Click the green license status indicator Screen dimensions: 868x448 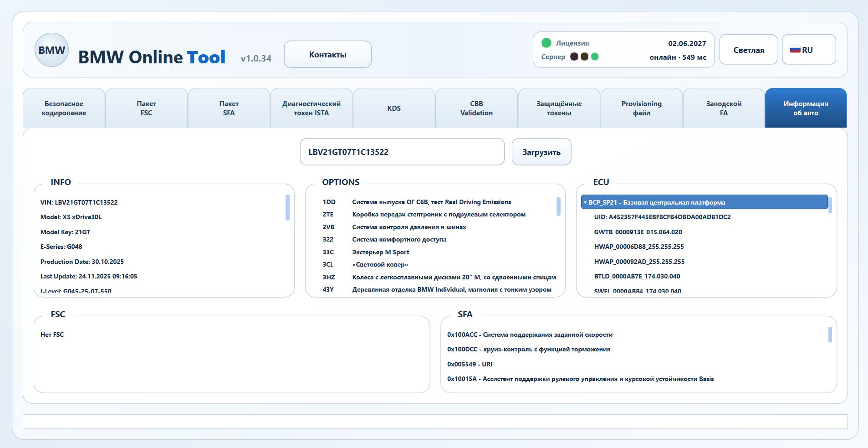coord(546,43)
